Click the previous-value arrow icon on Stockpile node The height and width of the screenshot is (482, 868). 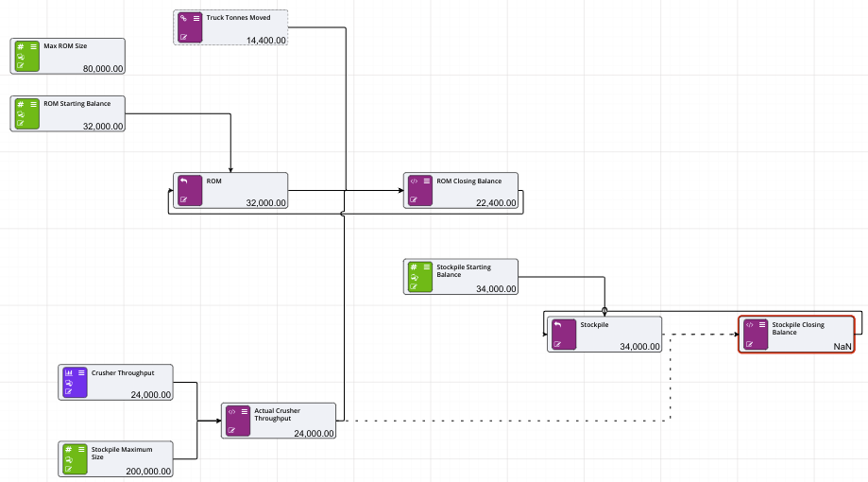pos(557,324)
